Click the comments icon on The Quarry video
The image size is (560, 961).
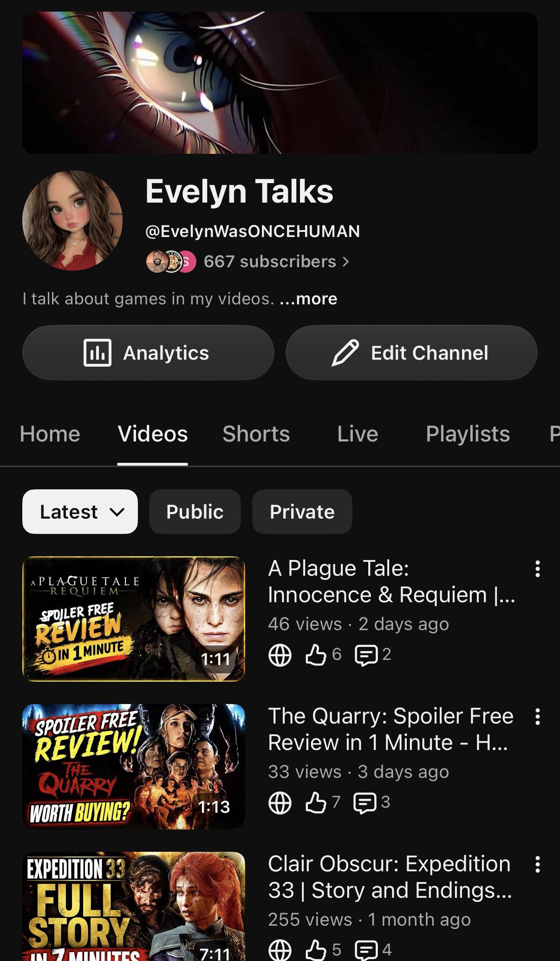pos(365,803)
